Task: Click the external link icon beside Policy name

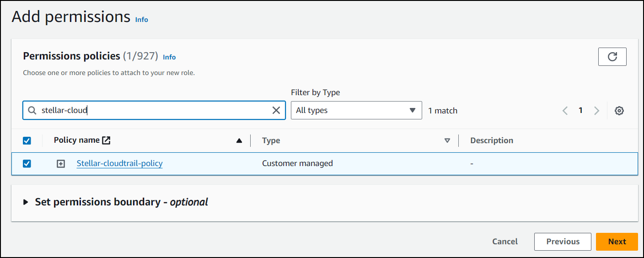Action: coord(106,140)
